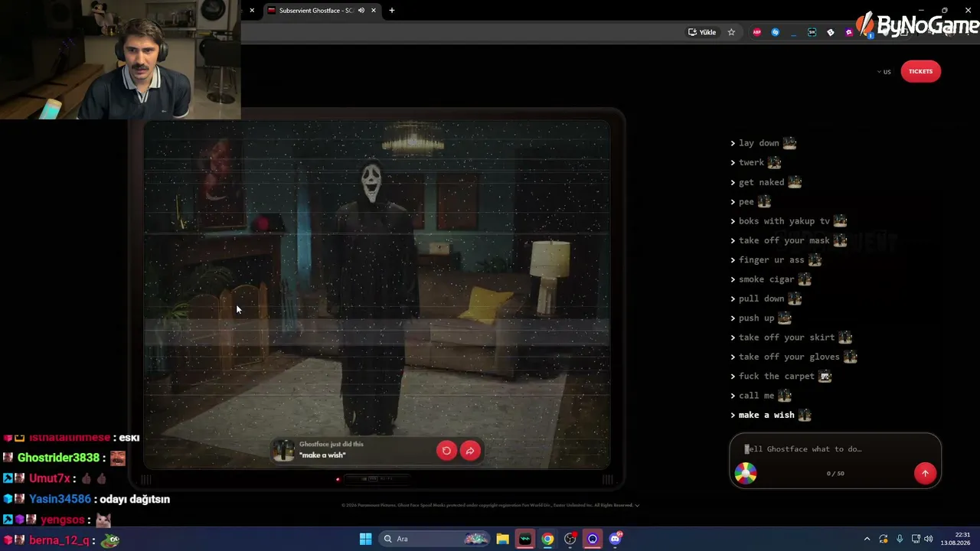Image resolution: width=980 pixels, height=551 pixels.
Task: Click the Yükle install button
Action: (x=702, y=32)
